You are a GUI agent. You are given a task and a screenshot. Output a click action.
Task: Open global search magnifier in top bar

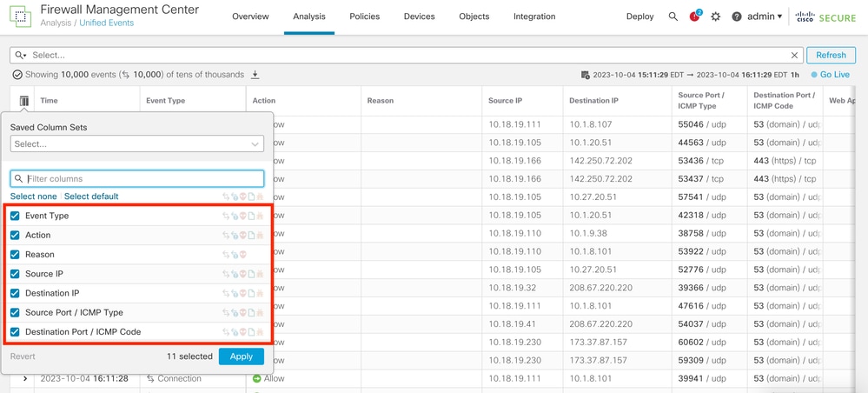673,17
